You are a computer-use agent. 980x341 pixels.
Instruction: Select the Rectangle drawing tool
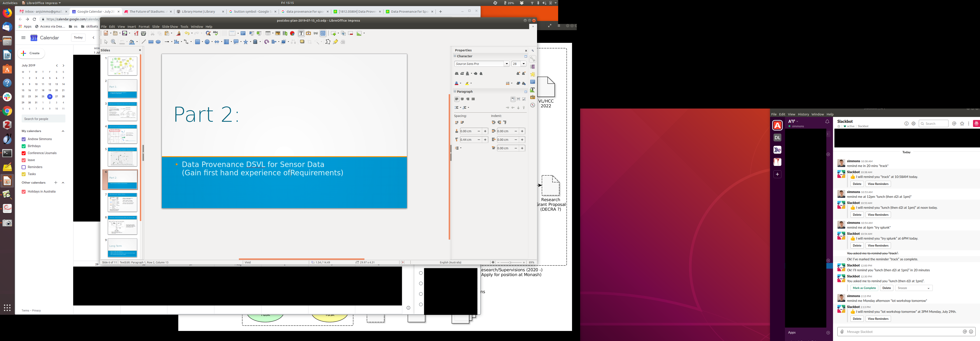151,42
